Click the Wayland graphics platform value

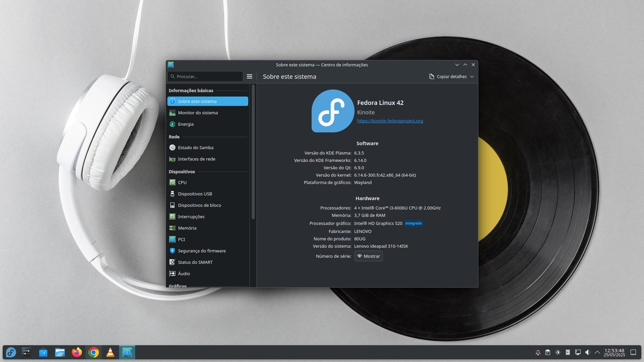[363, 182]
